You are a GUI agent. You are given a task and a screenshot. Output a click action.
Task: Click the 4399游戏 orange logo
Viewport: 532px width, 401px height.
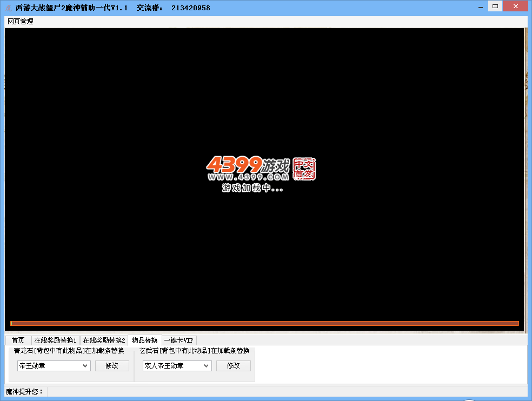point(248,165)
